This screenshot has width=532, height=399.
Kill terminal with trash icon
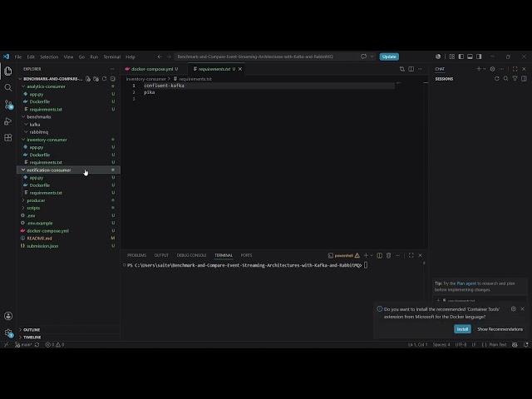coord(389,255)
